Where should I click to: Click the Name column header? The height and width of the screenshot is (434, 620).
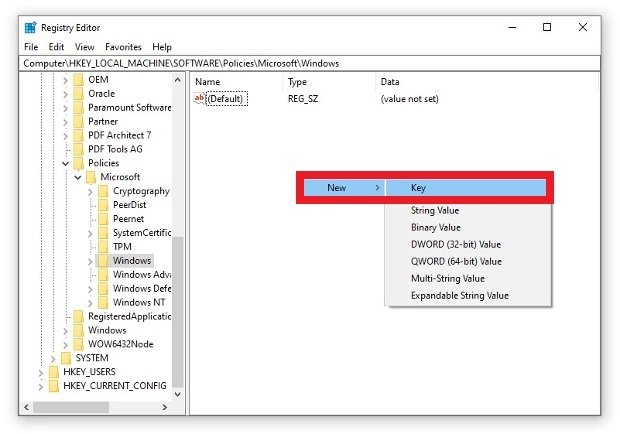tap(208, 82)
